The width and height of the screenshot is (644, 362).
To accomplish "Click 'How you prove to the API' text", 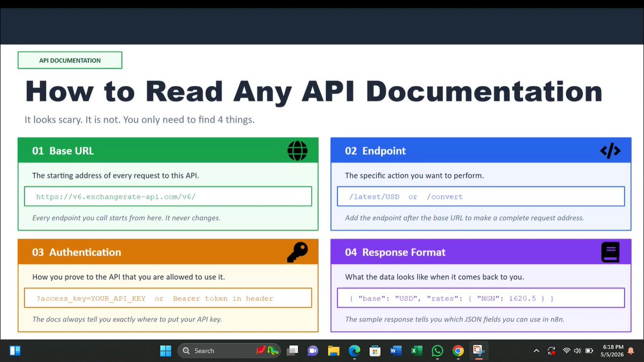I will click(129, 277).
